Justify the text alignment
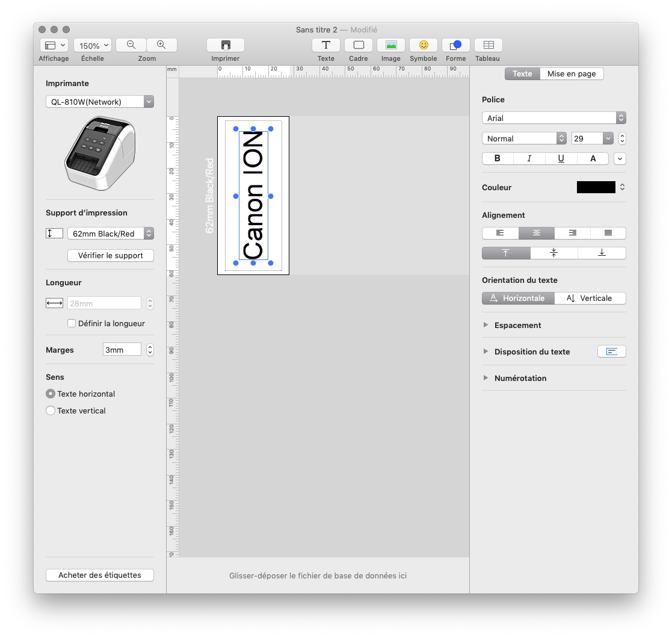 [x=608, y=234]
